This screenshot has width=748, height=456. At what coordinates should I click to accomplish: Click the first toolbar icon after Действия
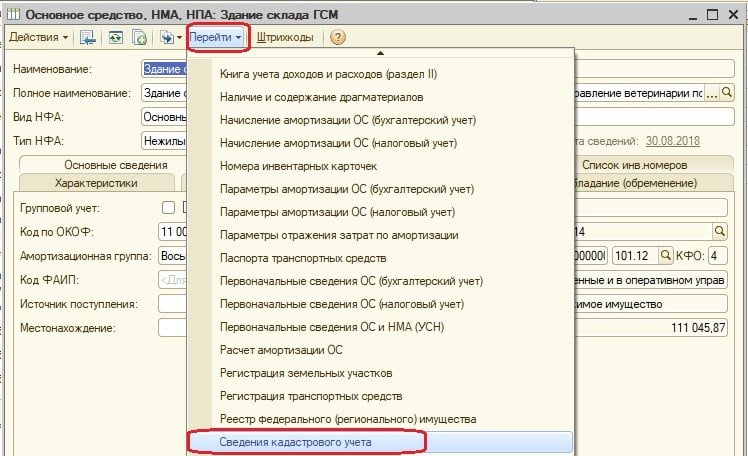88,37
